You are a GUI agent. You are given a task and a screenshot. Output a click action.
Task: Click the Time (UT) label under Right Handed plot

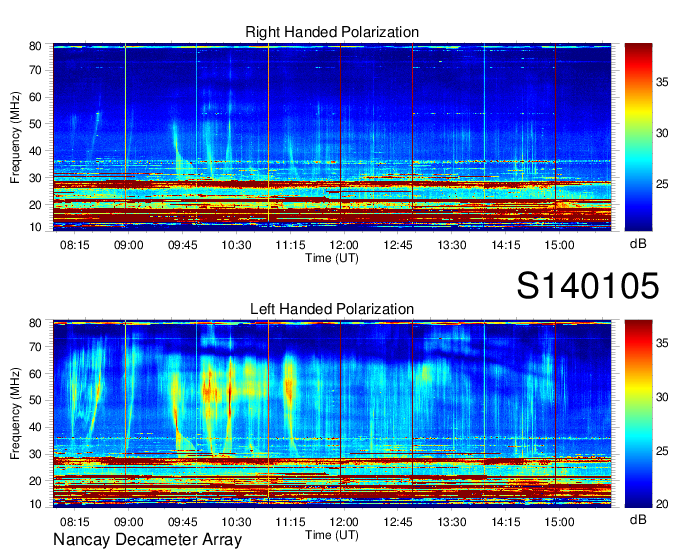coord(332,258)
